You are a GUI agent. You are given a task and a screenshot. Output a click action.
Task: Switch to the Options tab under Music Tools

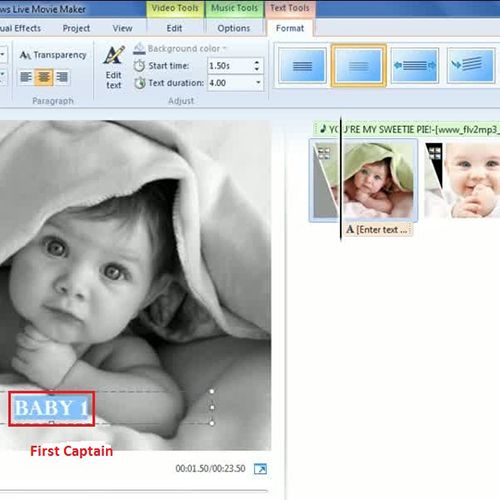[x=234, y=28]
